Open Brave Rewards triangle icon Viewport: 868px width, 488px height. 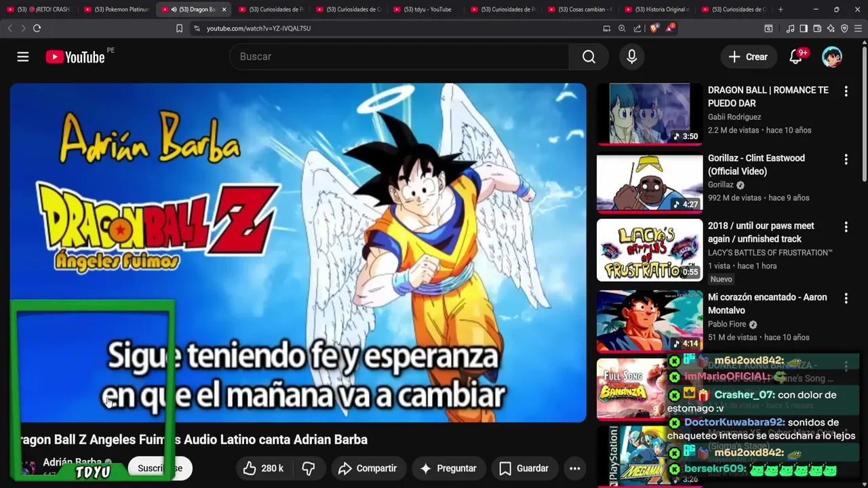(x=670, y=28)
